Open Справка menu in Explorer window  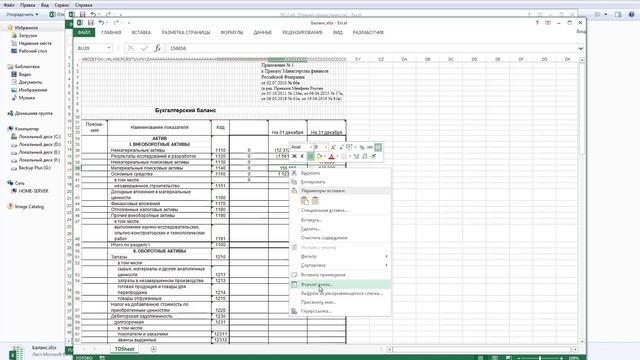(x=84, y=5)
